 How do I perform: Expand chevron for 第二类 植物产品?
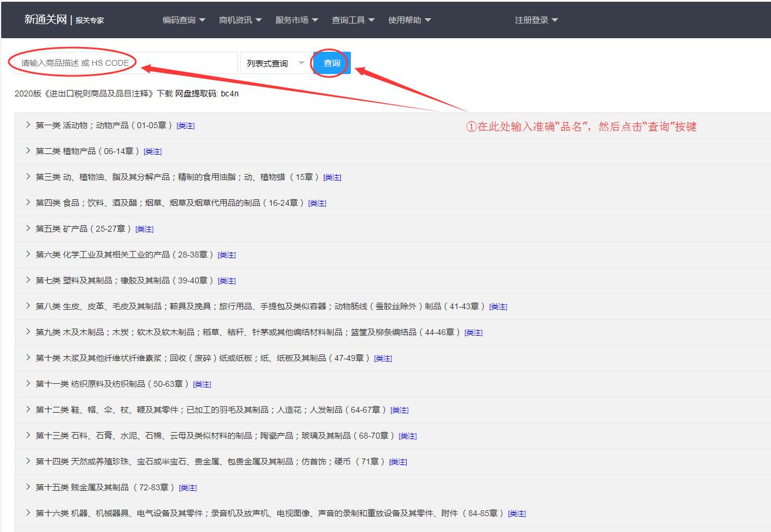(28, 150)
